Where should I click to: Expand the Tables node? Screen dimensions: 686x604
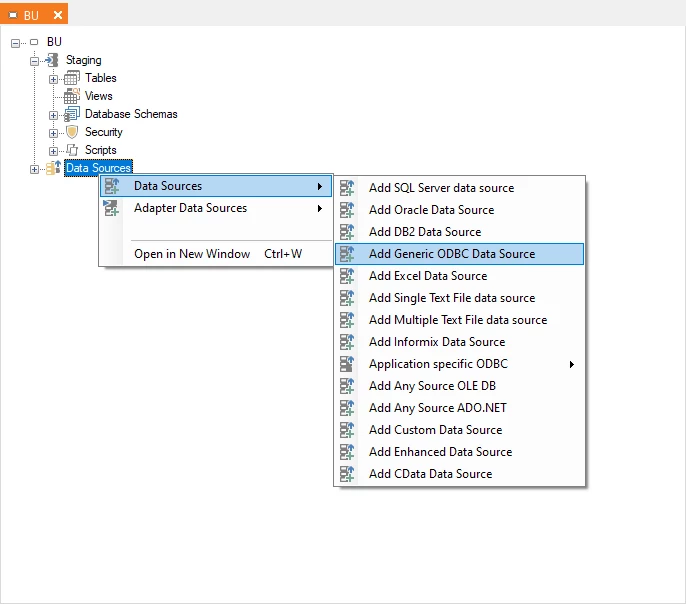pos(53,79)
